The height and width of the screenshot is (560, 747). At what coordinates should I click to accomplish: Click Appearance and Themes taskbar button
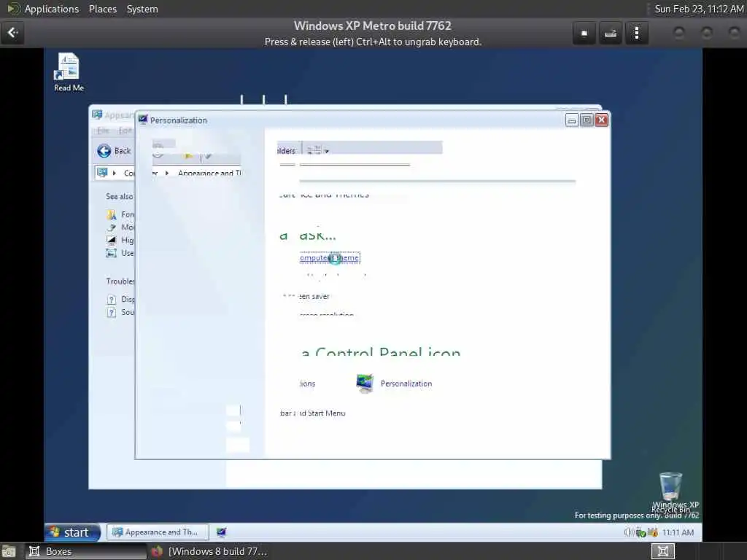[158, 532]
